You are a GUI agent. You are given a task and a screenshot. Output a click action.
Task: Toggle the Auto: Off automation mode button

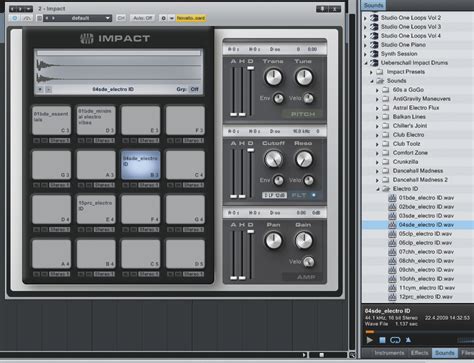142,18
